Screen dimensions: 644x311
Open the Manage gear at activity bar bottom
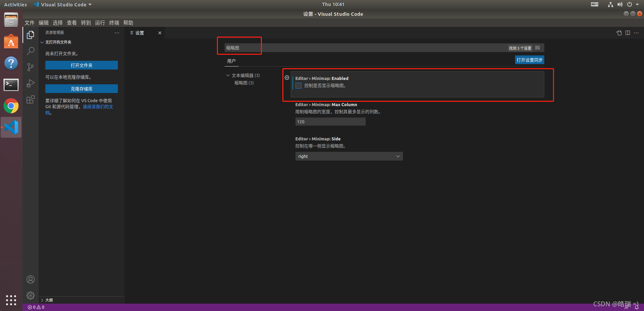click(31, 296)
